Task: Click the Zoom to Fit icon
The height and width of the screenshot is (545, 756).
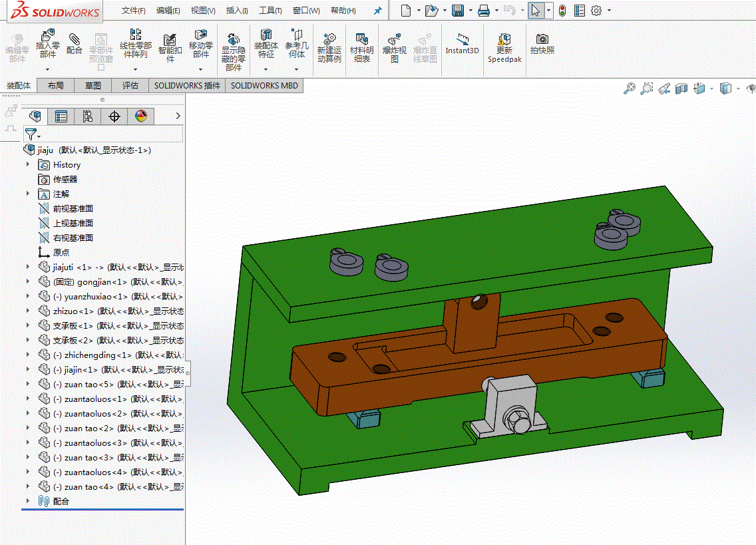Action: pyautogui.click(x=629, y=89)
